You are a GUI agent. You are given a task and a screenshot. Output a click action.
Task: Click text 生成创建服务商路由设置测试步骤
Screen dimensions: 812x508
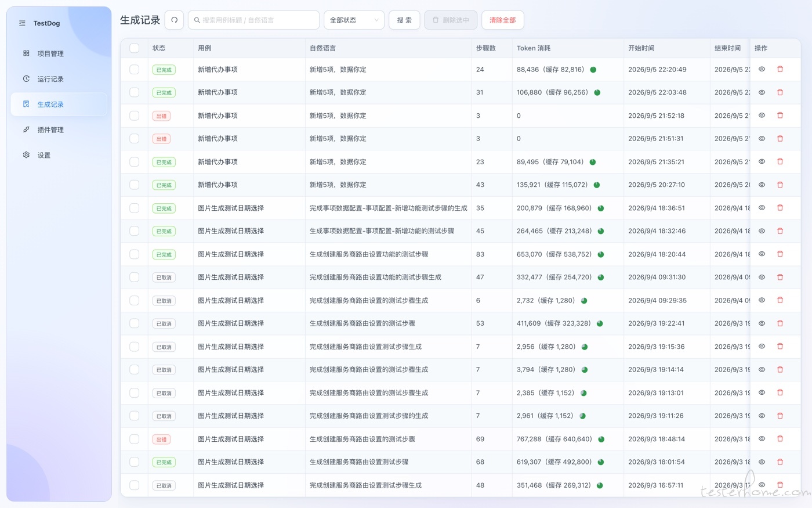tap(359, 462)
